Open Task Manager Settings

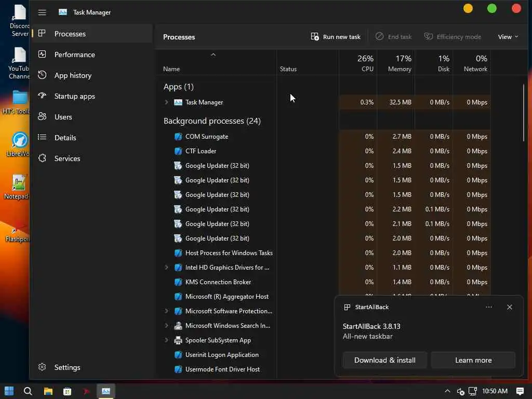(91, 367)
